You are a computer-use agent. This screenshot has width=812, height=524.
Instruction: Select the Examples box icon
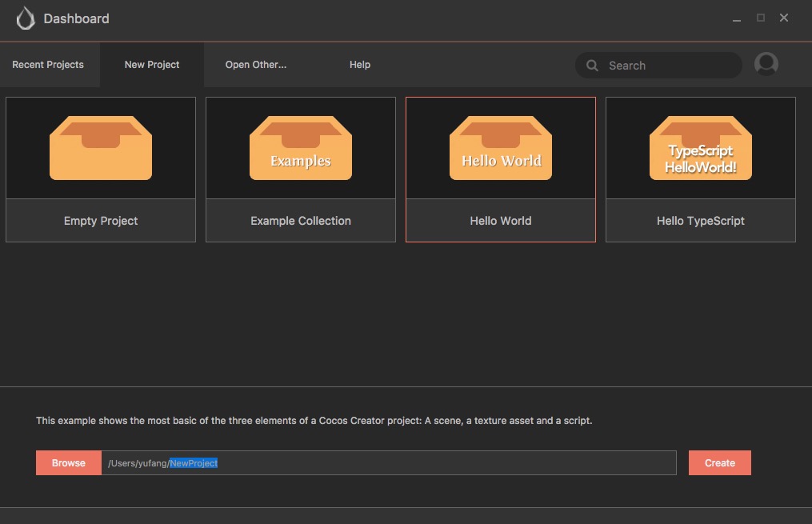pyautogui.click(x=300, y=148)
